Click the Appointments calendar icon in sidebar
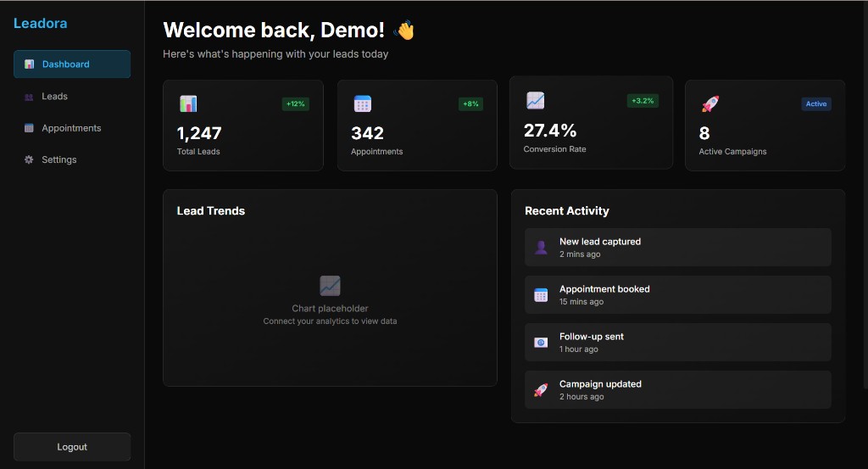 pyautogui.click(x=29, y=128)
